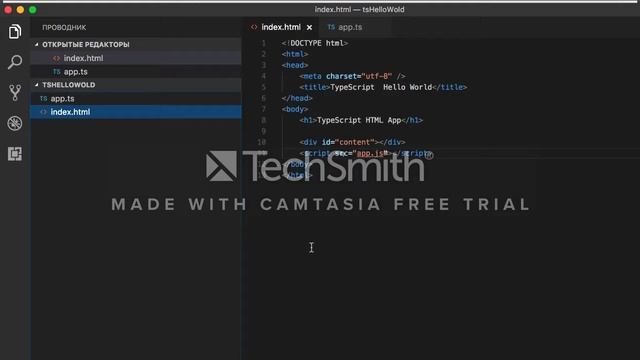Click line number 1 in the gutter
The width and height of the screenshot is (640, 360).
click(264, 43)
